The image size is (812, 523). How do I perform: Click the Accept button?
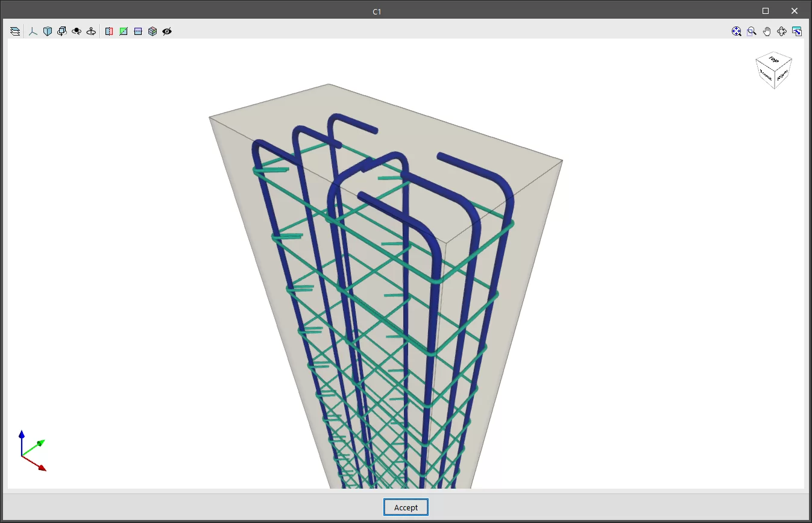406,507
